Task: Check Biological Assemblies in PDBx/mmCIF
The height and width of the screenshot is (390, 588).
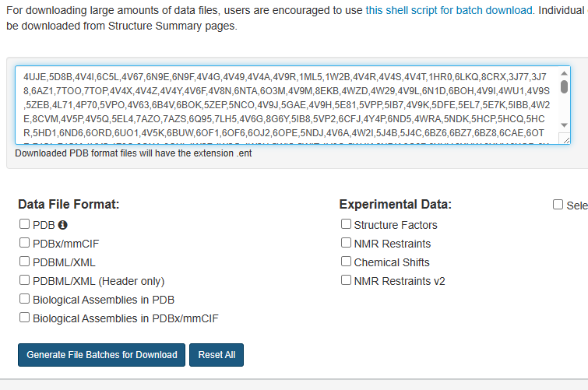Action: pyautogui.click(x=24, y=318)
